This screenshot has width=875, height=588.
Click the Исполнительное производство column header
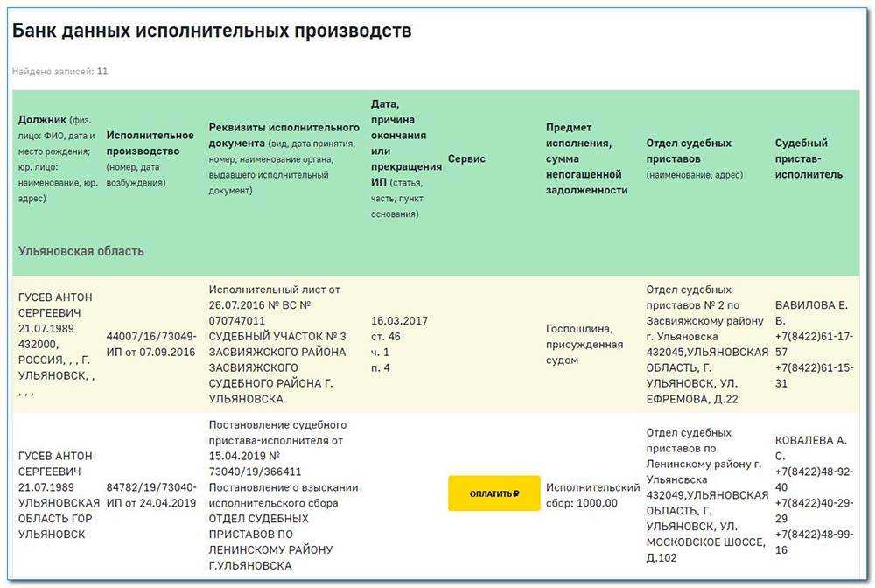click(150, 159)
